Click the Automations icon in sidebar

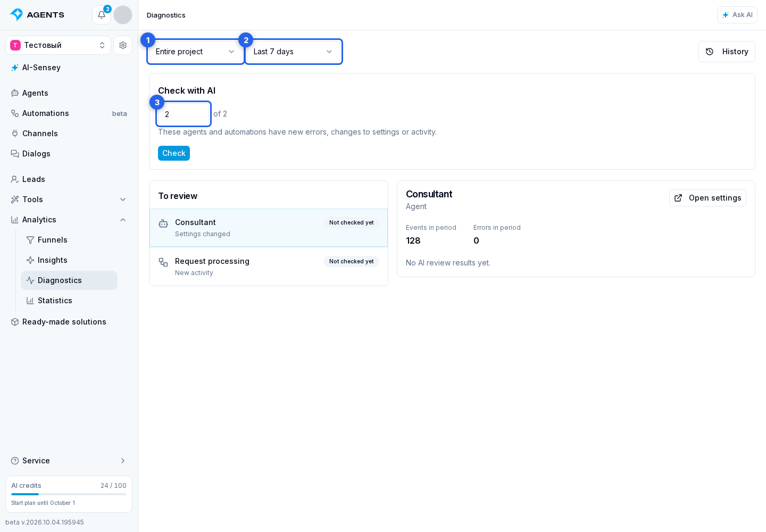tap(15, 113)
